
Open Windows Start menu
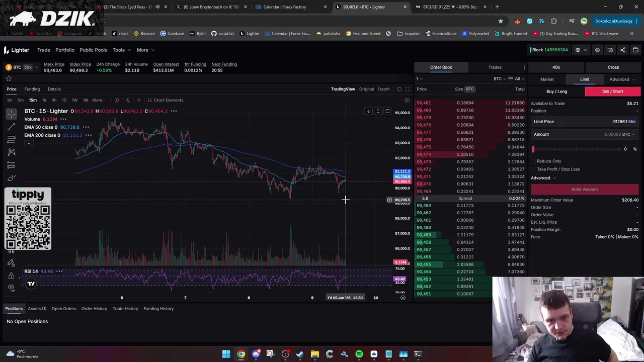tap(226, 354)
